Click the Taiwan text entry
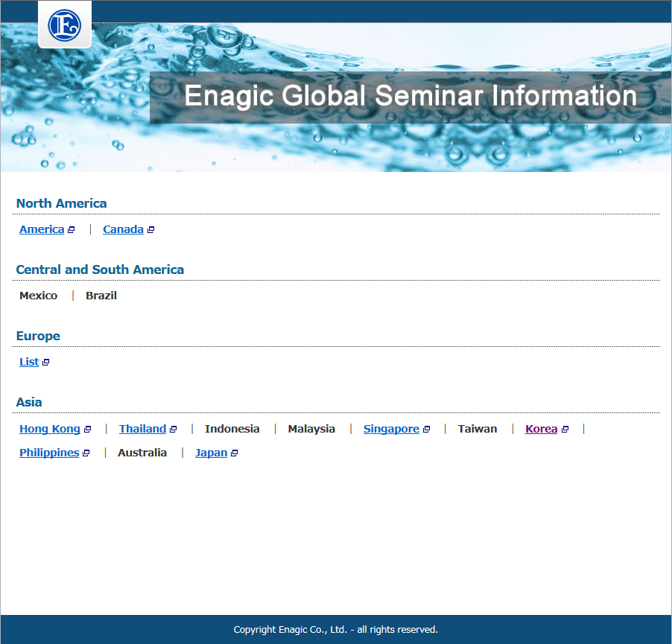This screenshot has height=644, width=672. (478, 429)
